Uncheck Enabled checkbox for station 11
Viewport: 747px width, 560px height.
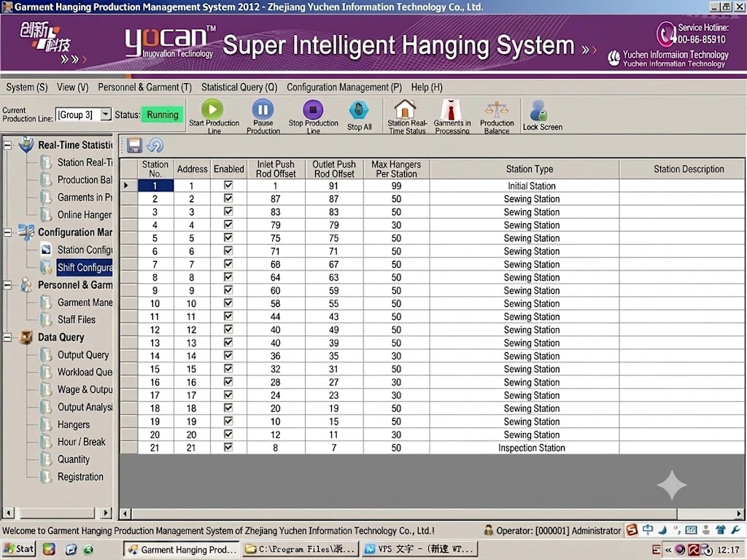pos(228,316)
